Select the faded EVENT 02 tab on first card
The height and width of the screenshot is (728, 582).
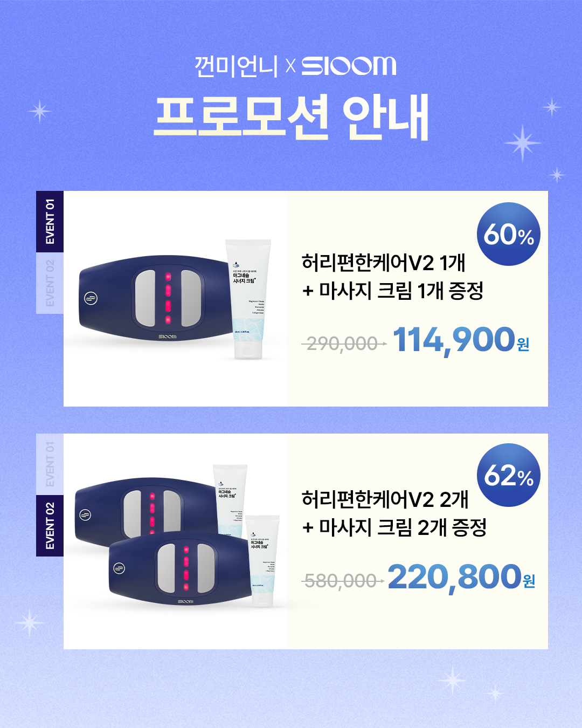pos(50,283)
